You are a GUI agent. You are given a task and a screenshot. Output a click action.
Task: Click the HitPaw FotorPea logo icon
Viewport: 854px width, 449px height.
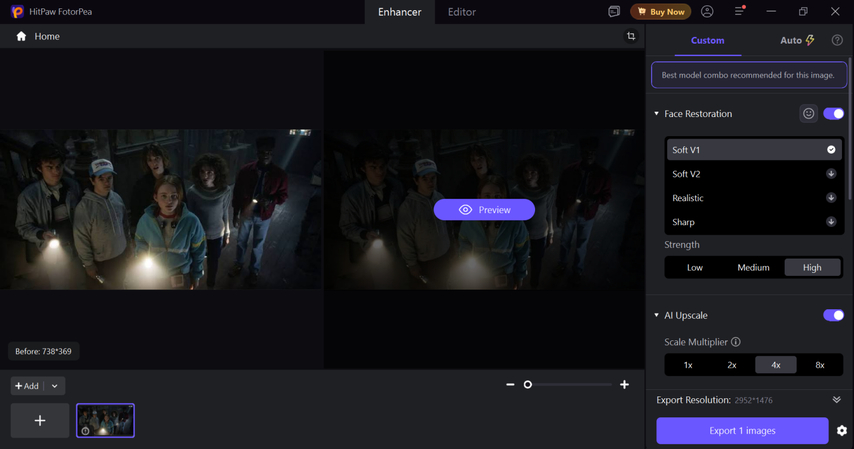tap(17, 11)
